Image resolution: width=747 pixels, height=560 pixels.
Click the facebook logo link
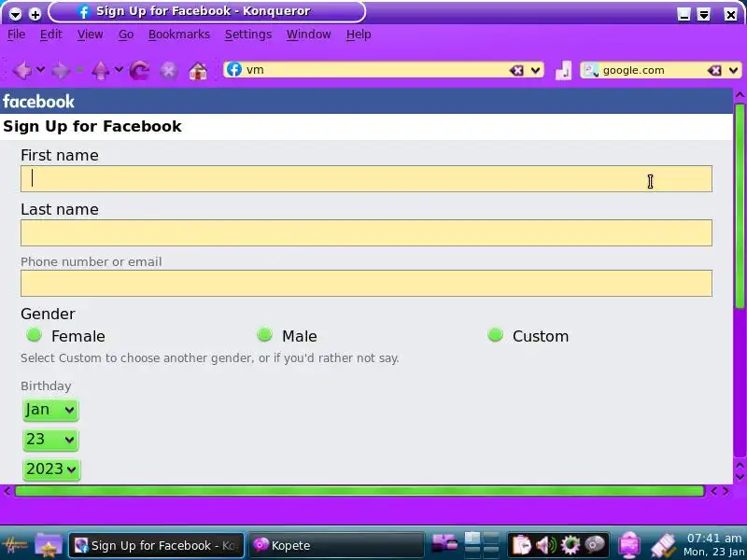(38, 102)
